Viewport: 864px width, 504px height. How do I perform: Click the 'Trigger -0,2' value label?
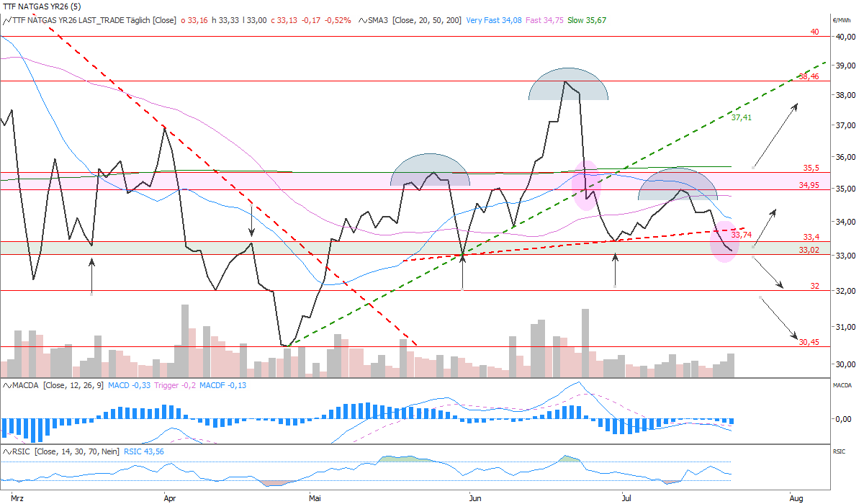[174, 386]
